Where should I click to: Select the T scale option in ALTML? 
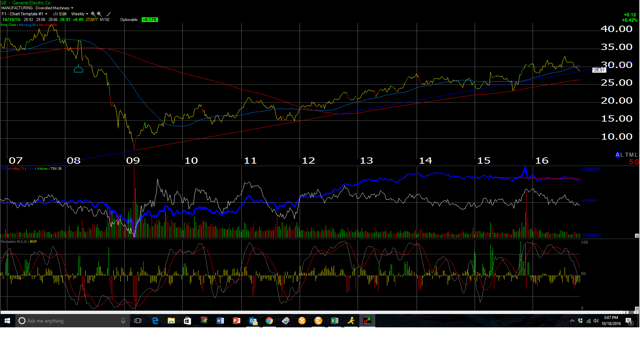point(627,155)
